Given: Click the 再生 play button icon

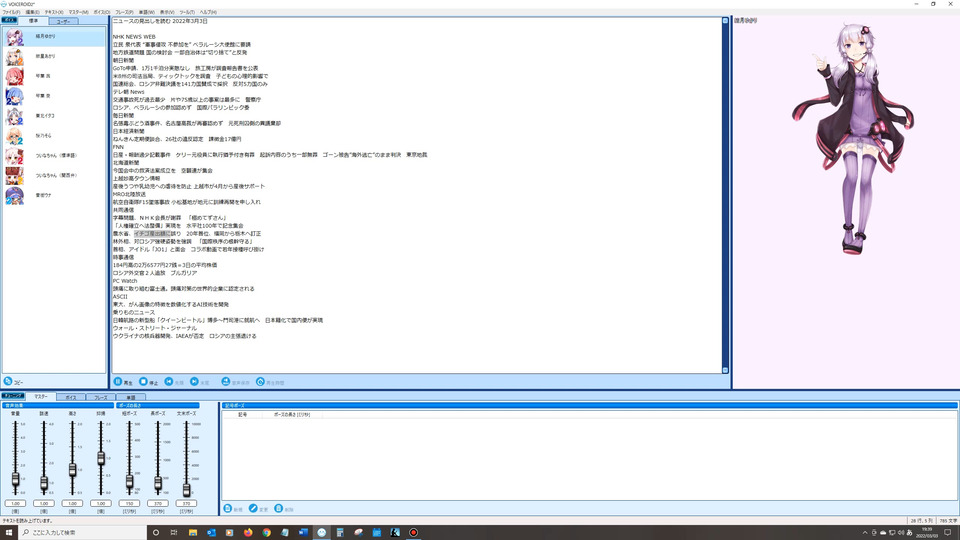Looking at the screenshot, I should pos(118,381).
